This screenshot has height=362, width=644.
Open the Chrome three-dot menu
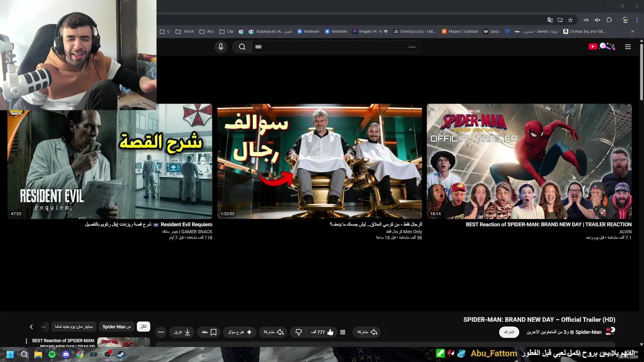click(637, 20)
